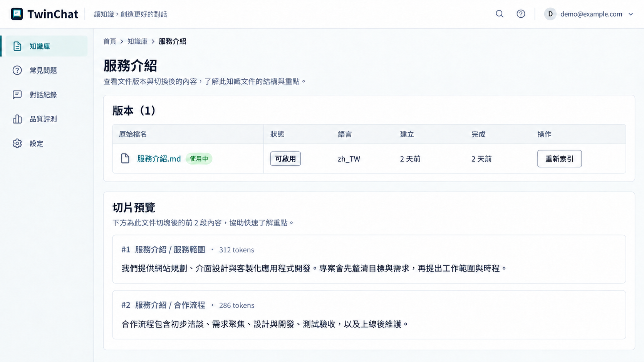The height and width of the screenshot is (362, 644).
Task: Click the 服務介紹 breadcrumb item
Action: click(173, 41)
